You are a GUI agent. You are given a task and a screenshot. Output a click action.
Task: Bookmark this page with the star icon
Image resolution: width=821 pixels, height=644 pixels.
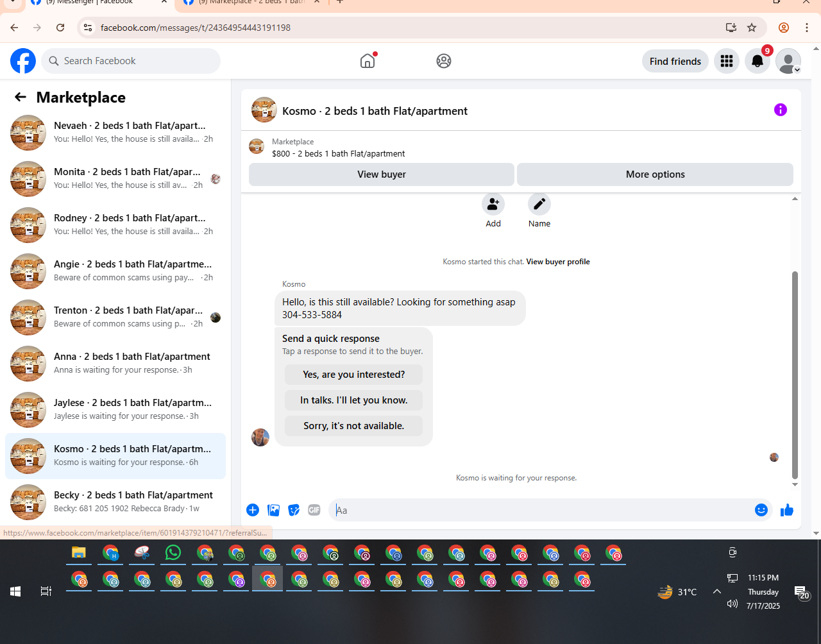pyautogui.click(x=752, y=28)
